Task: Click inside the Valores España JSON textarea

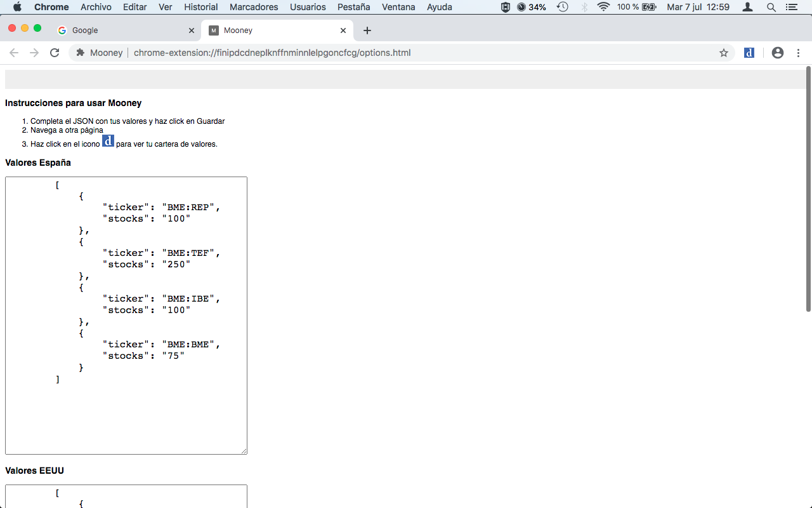Action: tap(126, 316)
